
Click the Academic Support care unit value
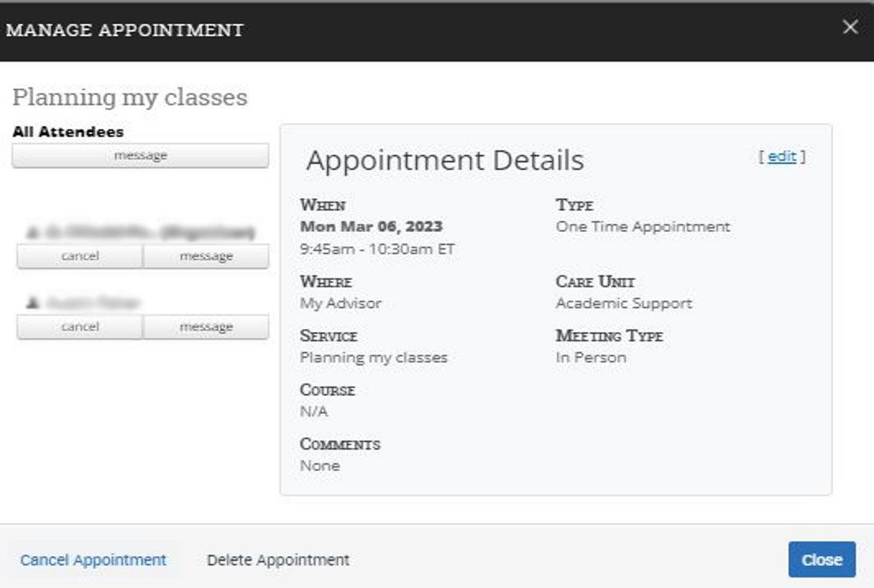pyautogui.click(x=623, y=303)
